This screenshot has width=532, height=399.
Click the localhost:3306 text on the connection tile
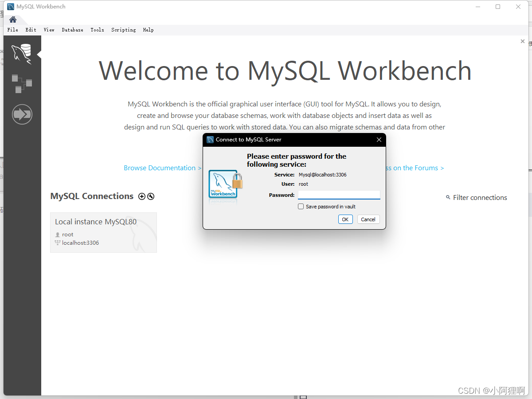point(80,243)
